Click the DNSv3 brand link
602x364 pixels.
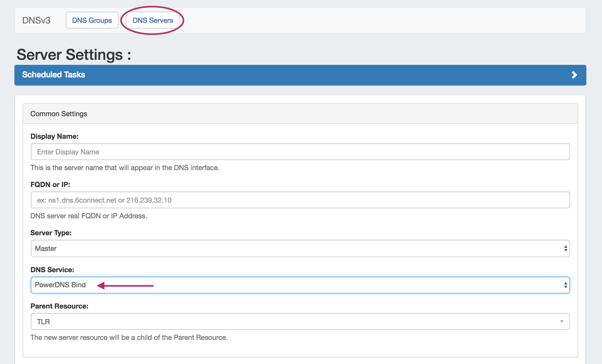(x=36, y=20)
